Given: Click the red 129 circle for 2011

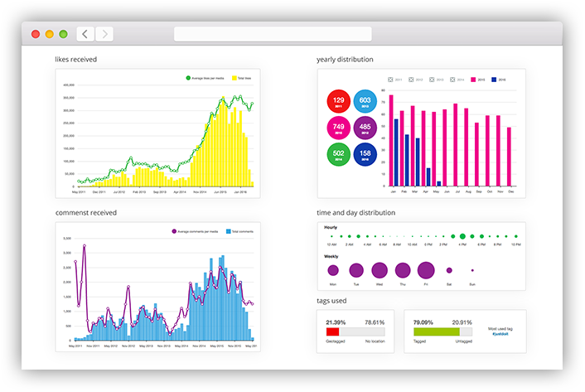Looking at the screenshot, I should [x=338, y=101].
